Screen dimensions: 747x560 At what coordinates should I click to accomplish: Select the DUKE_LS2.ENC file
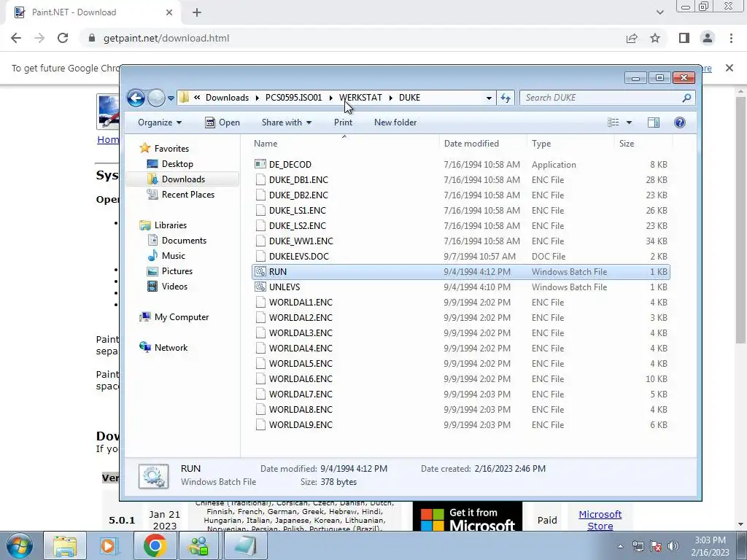(x=298, y=226)
